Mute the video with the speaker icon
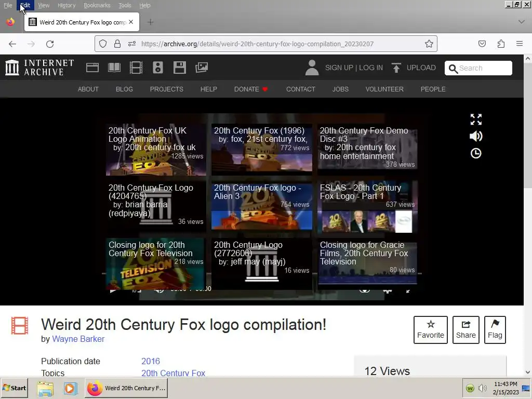 tap(476, 136)
